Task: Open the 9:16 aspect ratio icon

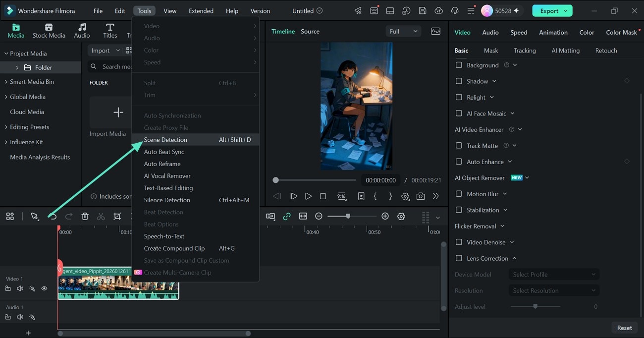Action: pyautogui.click(x=341, y=196)
